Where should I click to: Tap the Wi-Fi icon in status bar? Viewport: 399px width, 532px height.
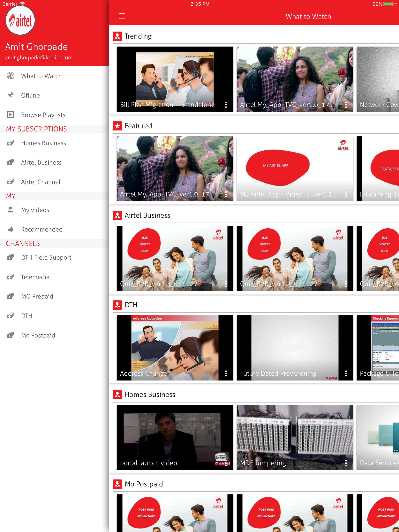[22, 4]
